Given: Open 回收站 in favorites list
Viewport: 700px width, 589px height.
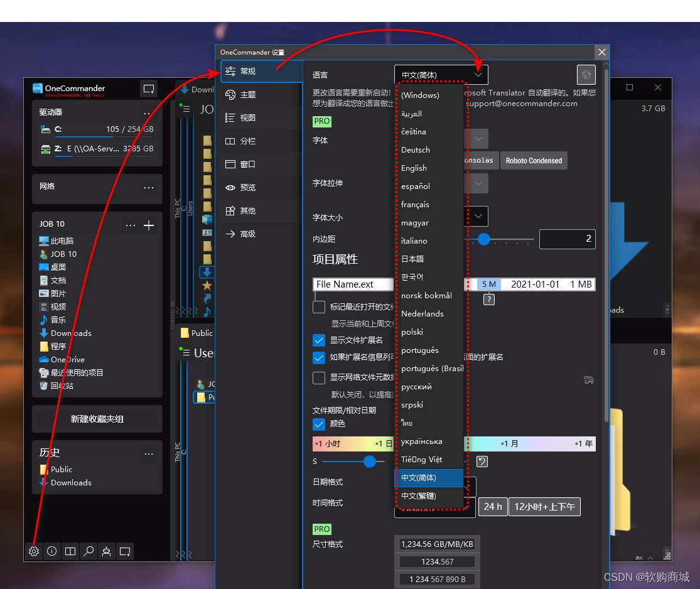Looking at the screenshot, I should pos(57,386).
